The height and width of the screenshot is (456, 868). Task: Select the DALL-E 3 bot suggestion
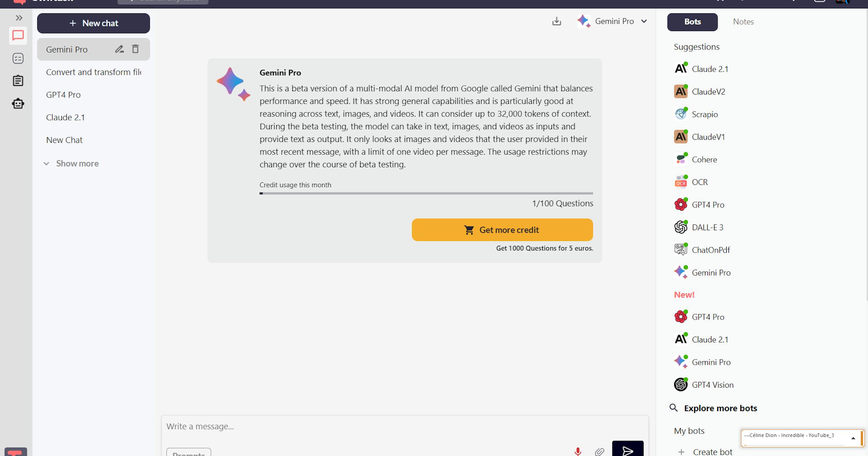[707, 227]
